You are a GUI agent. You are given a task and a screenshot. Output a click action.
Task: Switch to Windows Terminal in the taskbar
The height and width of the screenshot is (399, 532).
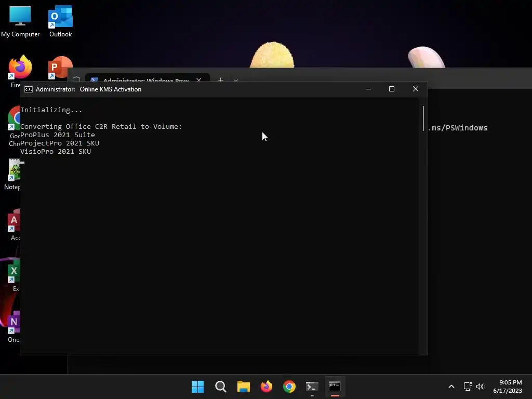(x=312, y=387)
